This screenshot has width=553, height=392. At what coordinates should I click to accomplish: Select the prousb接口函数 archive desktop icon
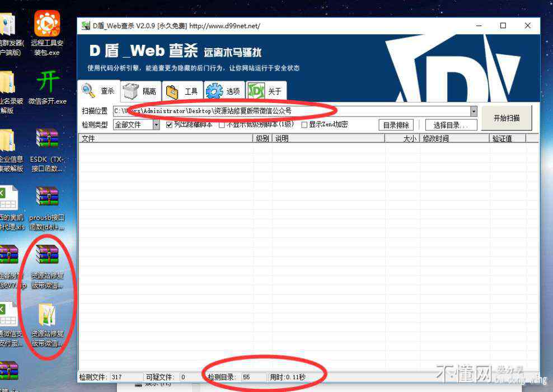[47, 209]
